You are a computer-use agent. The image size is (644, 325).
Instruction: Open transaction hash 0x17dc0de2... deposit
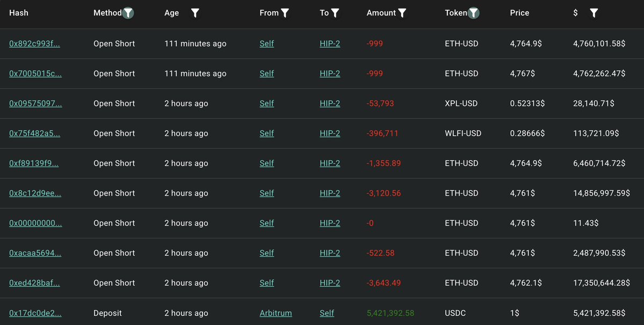[35, 313]
